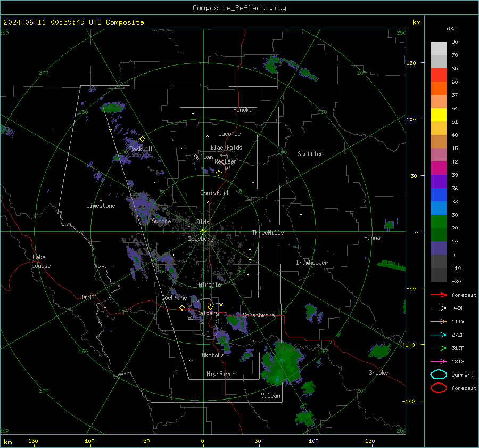
Task: Click the yellow diamond marker at Didsbury radar center
Action: click(x=203, y=232)
